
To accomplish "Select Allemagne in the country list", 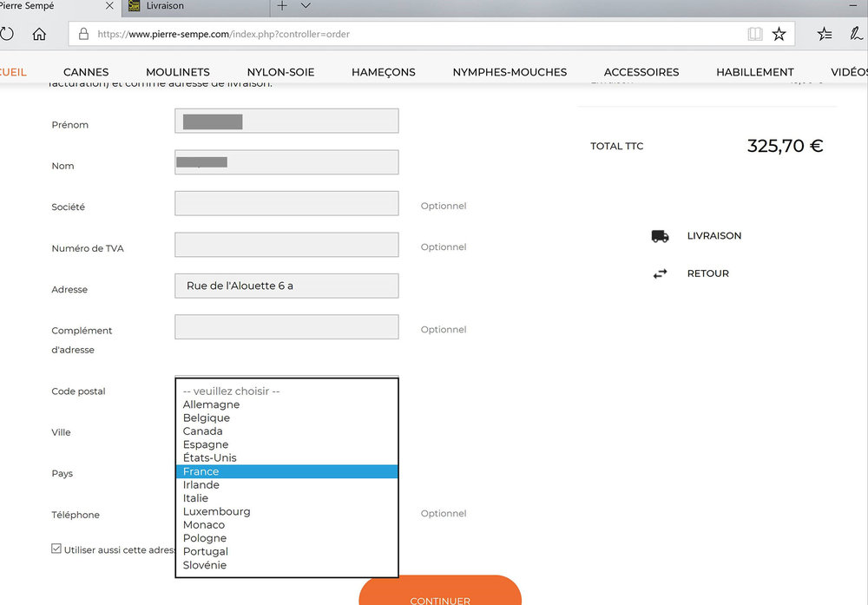I will pyautogui.click(x=286, y=404).
